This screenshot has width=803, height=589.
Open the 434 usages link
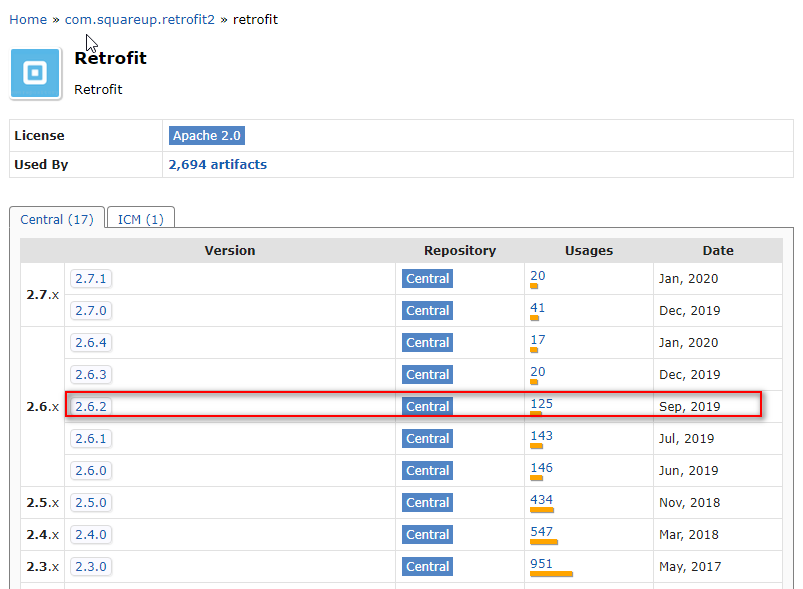click(x=541, y=499)
